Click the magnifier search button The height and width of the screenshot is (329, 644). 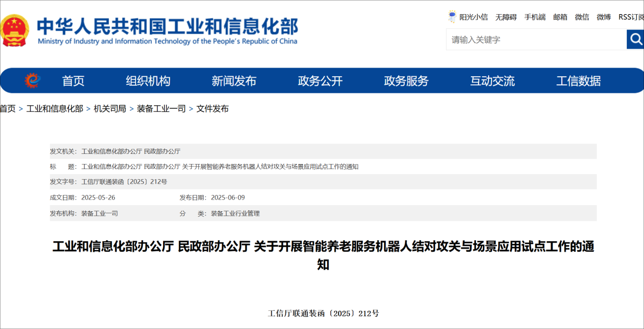(x=635, y=39)
